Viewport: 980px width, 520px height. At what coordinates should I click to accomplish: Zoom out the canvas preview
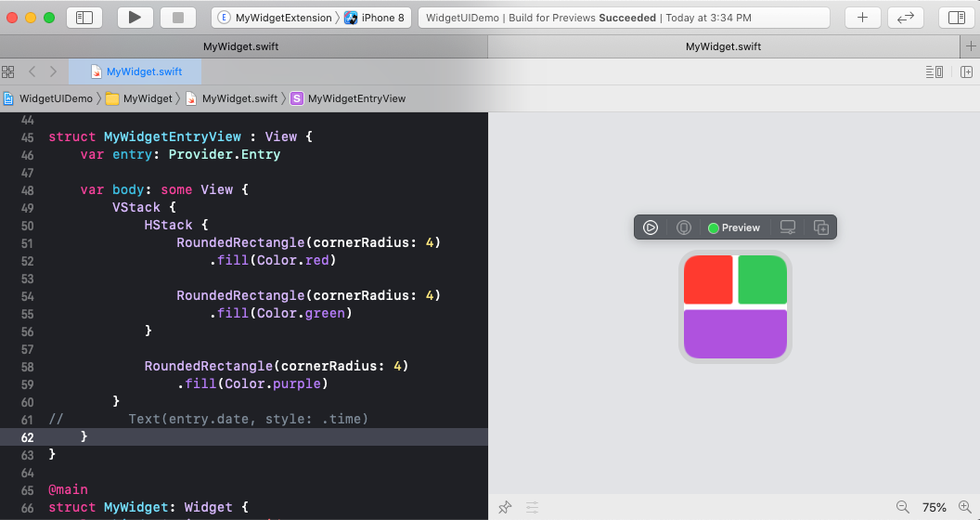tap(902, 507)
